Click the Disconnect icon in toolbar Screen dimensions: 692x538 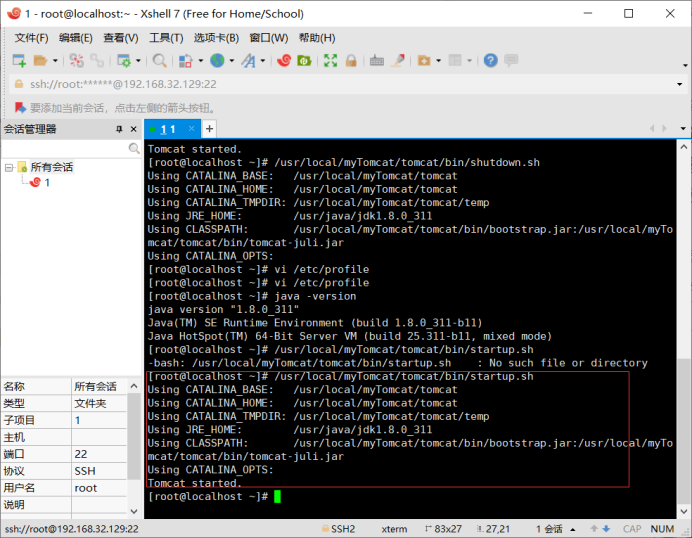(x=76, y=60)
